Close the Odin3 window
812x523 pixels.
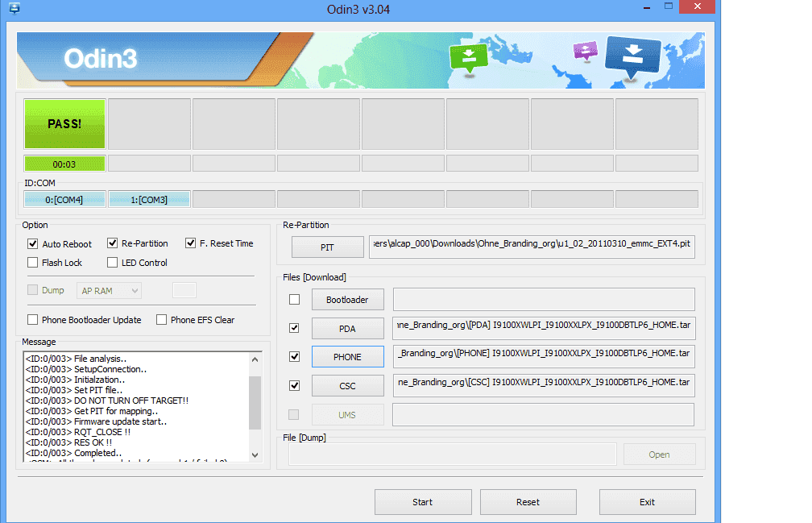coord(698,6)
